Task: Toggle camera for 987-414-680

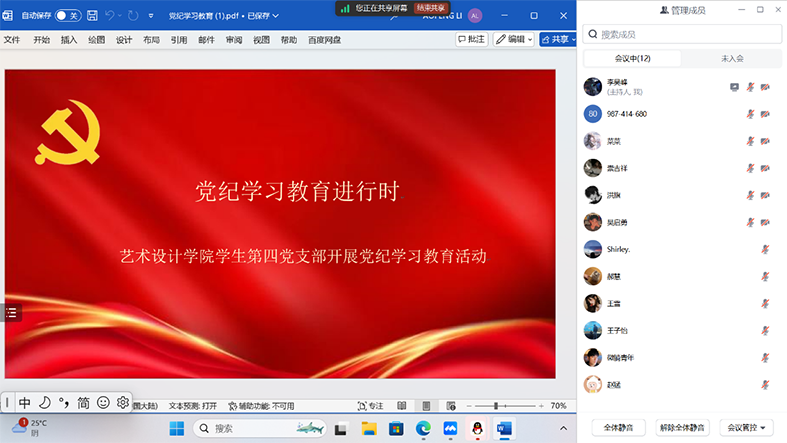Action: pos(765,114)
